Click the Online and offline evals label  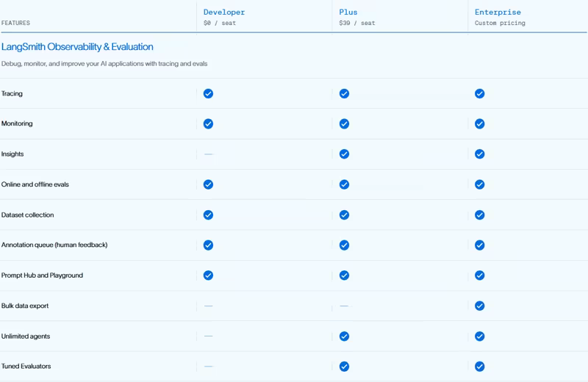[x=35, y=184]
